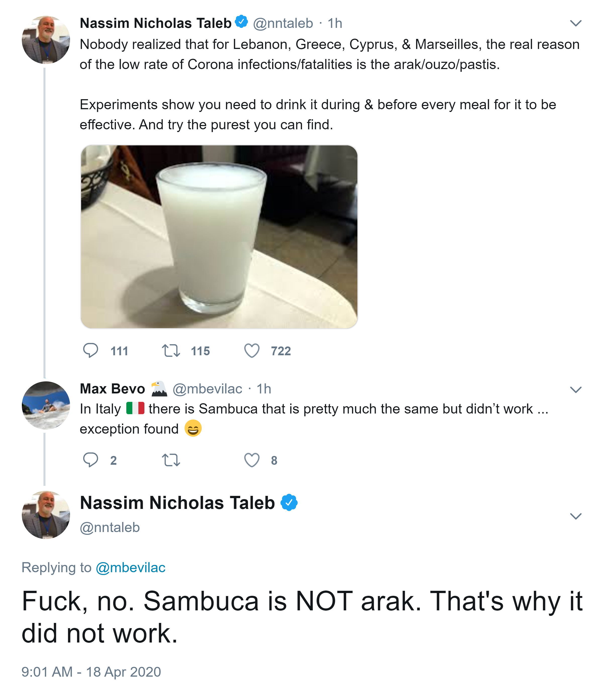Reply to Max Bevo's Sambuca tweet
Image resolution: width=603 pixels, height=700 pixels.
[x=91, y=460]
